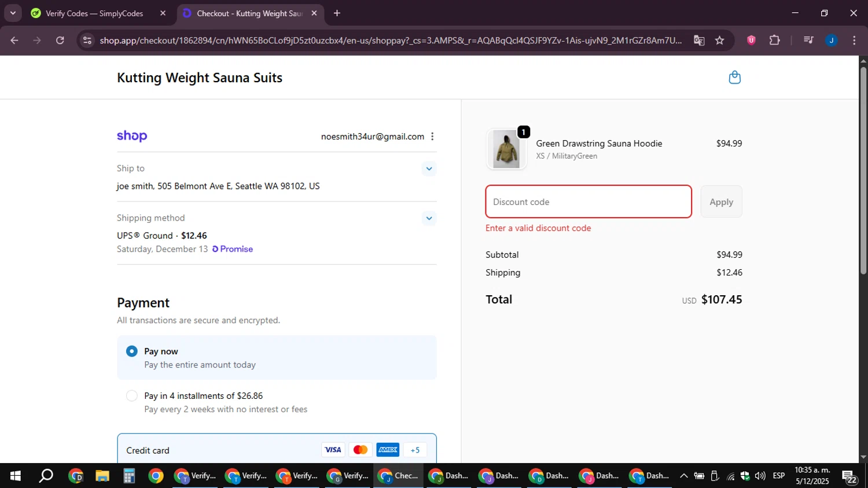Apply the discount code

click(x=721, y=201)
